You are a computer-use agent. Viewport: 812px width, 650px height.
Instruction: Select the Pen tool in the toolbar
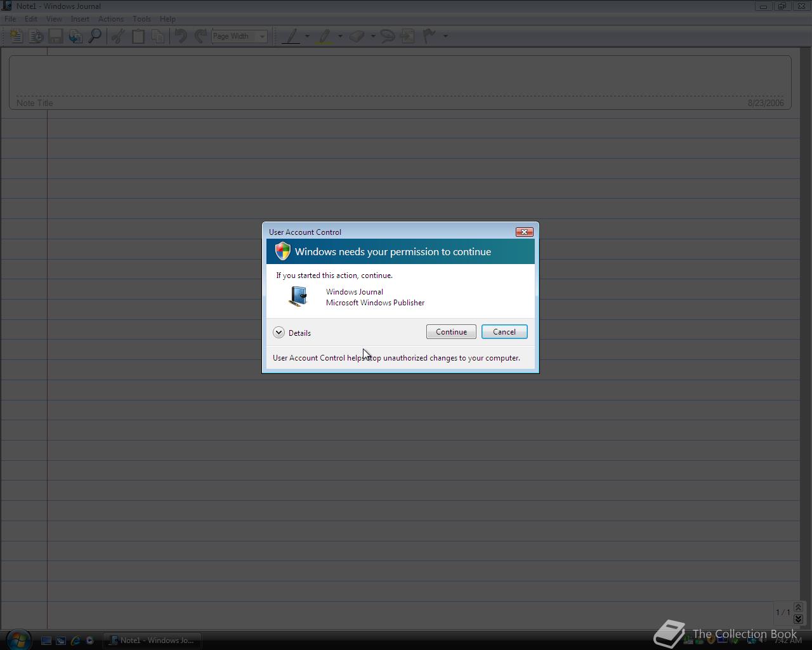pyautogui.click(x=291, y=36)
